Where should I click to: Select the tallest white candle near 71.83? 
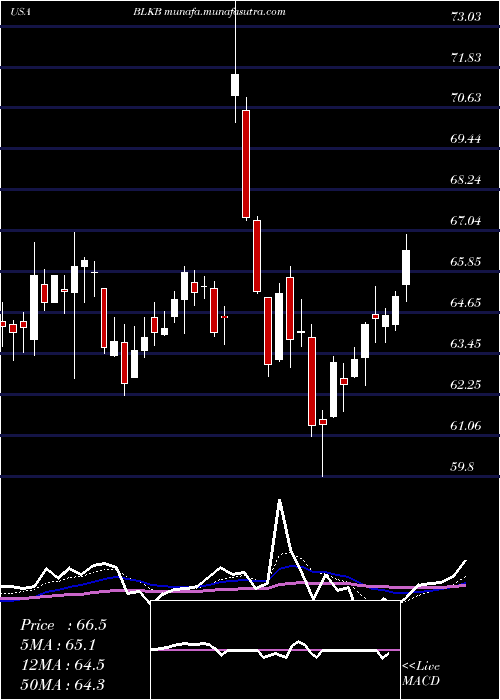coord(235,85)
